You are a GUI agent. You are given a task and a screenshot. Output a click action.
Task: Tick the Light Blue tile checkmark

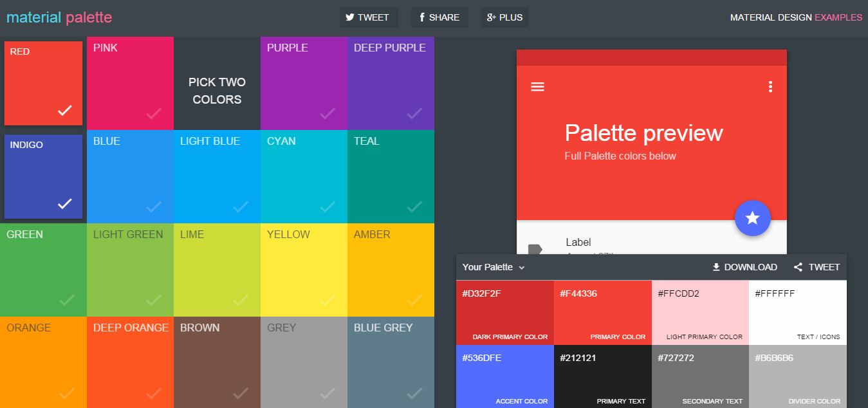coord(241,207)
